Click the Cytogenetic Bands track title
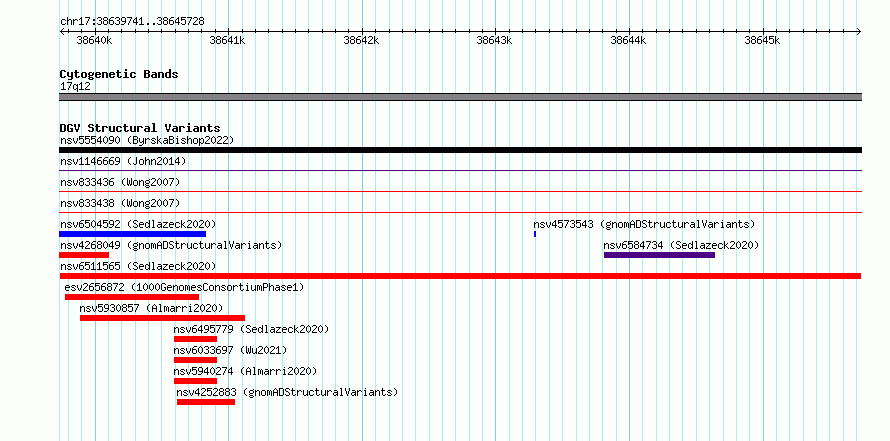The image size is (890, 441). point(119,74)
